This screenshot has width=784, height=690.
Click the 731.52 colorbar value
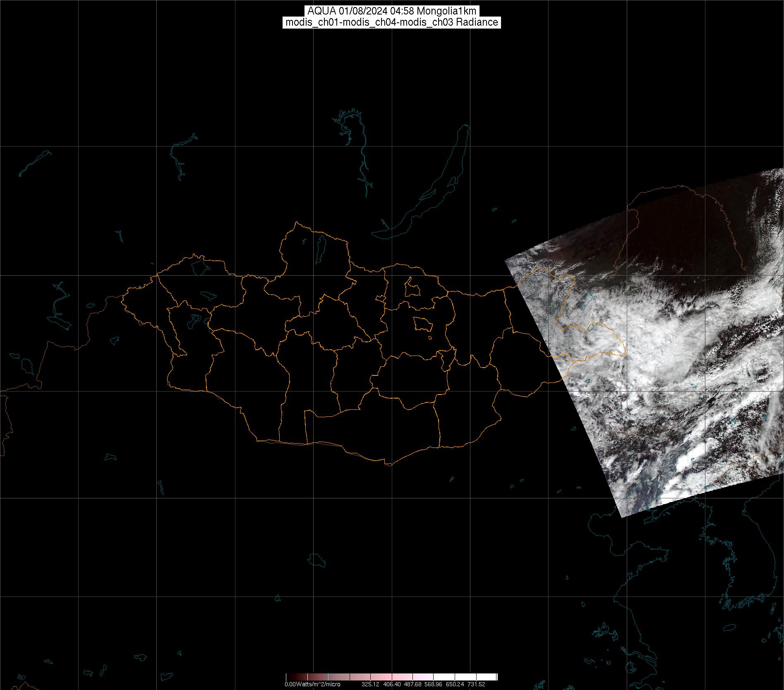476,685
